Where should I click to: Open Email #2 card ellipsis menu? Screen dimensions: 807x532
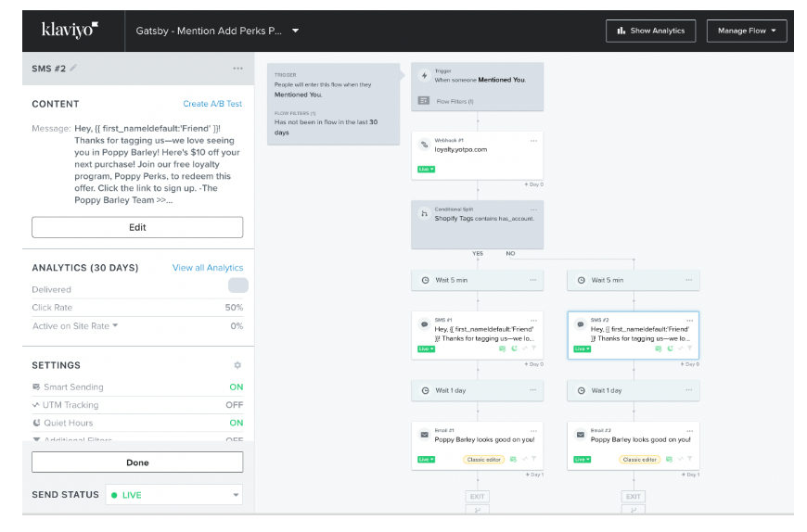coord(689,431)
